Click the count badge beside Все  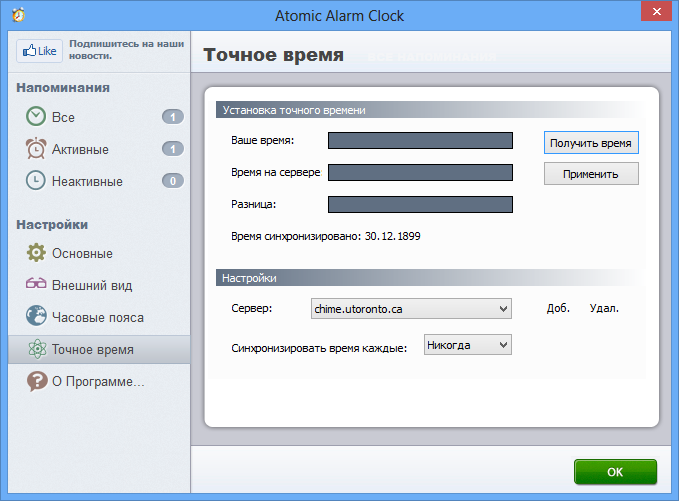tap(173, 117)
